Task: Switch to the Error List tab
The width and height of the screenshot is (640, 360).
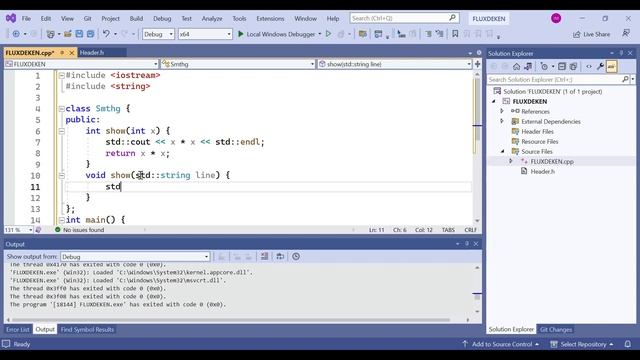Action: point(18,329)
